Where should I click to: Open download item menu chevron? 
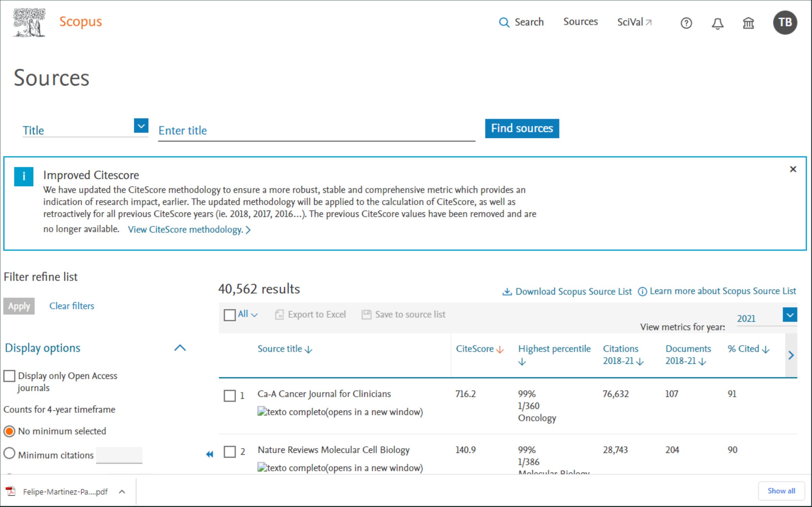click(x=122, y=492)
